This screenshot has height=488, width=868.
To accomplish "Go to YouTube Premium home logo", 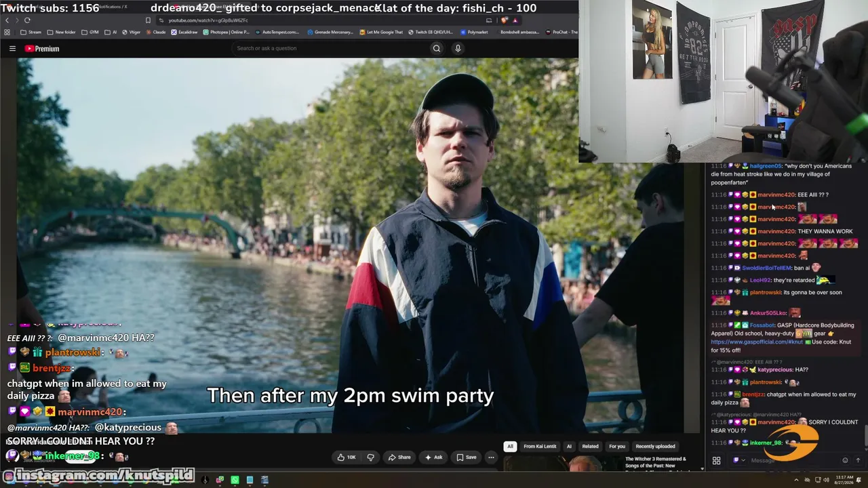I will click(42, 49).
